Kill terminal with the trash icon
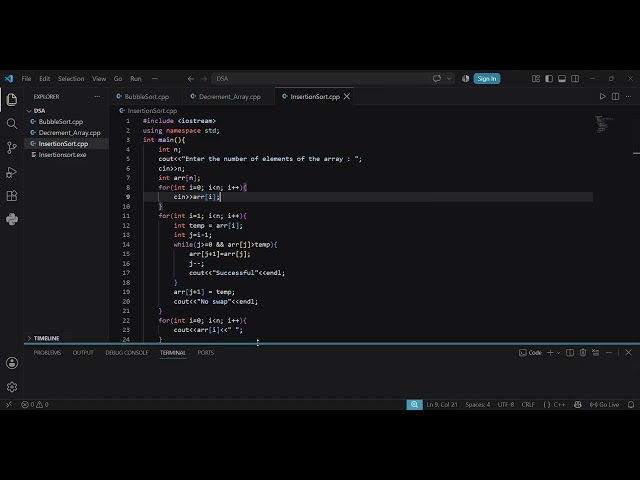 pyautogui.click(x=583, y=353)
